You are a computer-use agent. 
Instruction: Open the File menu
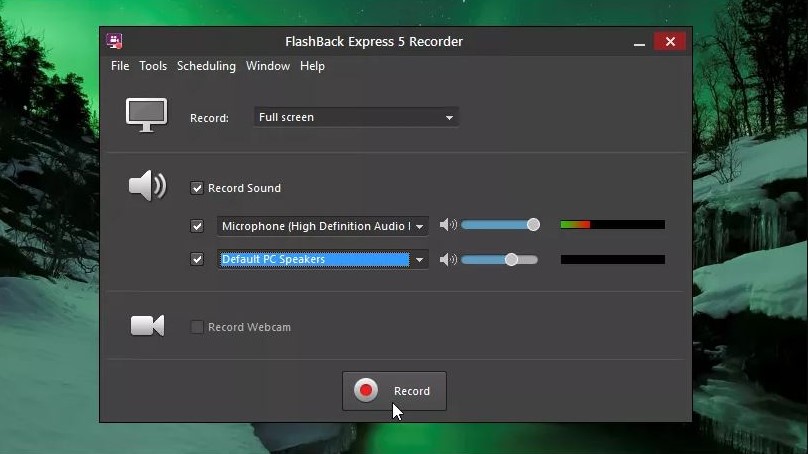(120, 66)
